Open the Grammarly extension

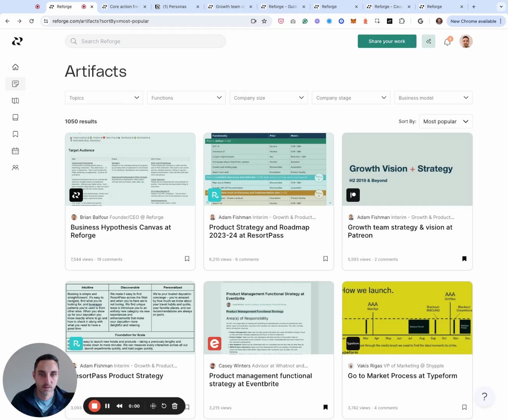(x=305, y=21)
